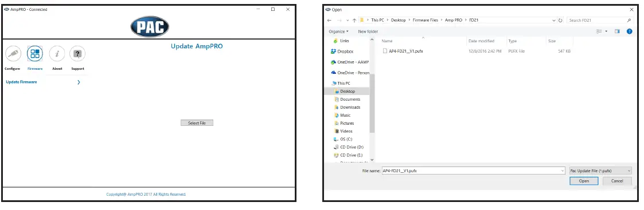Select the Firmware icon

point(35,54)
